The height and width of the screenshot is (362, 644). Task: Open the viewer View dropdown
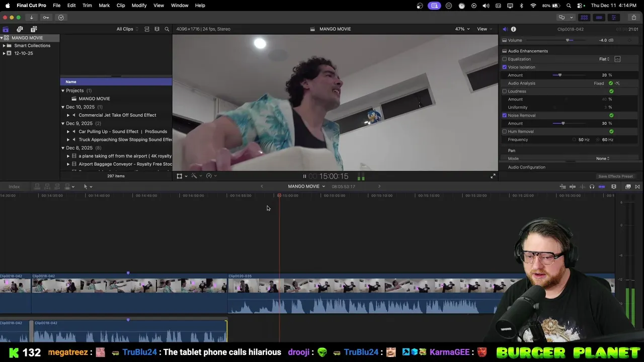point(484,29)
